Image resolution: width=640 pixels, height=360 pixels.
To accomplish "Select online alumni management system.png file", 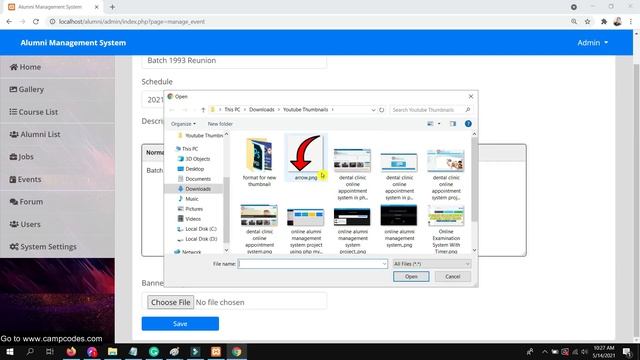I will point(399,226).
